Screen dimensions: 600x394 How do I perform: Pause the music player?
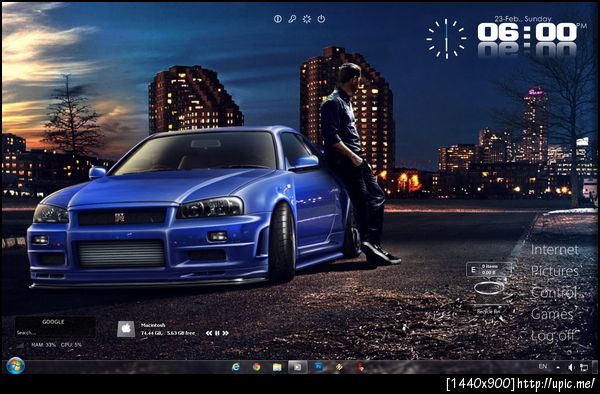[217, 333]
